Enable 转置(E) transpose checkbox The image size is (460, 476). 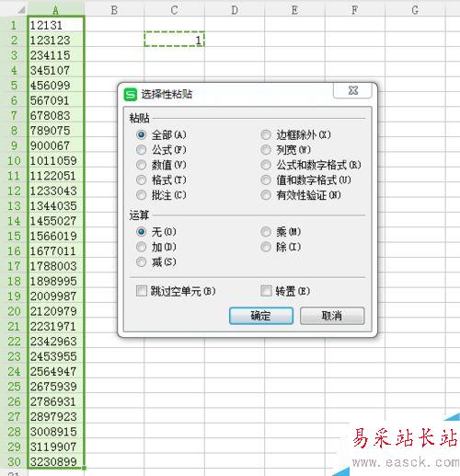[285, 291]
